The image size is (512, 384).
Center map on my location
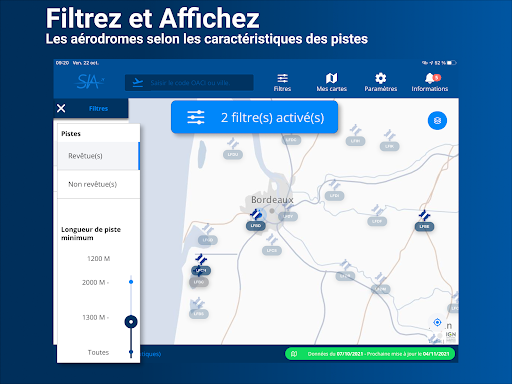[437, 322]
